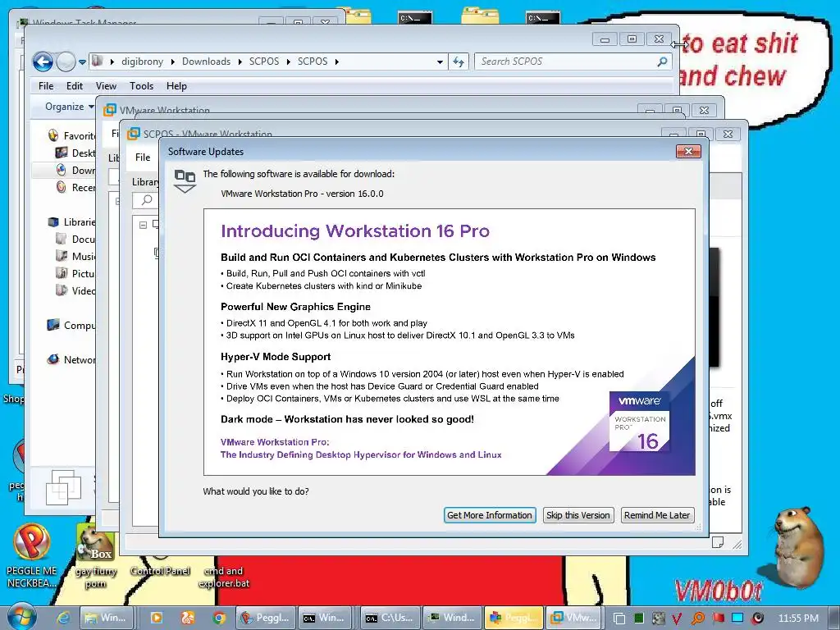
Task: Open the Sandboxie desktop icon
Action: point(95,555)
